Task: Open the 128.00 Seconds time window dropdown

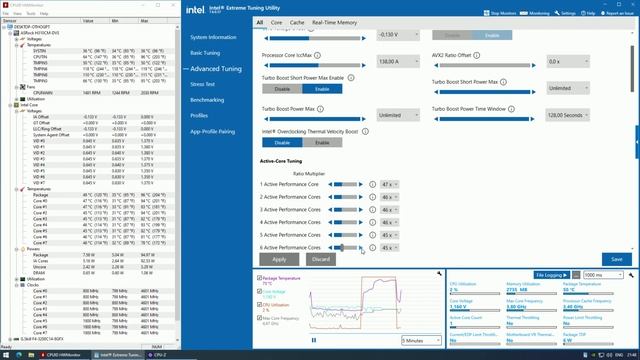Action: coord(568,115)
